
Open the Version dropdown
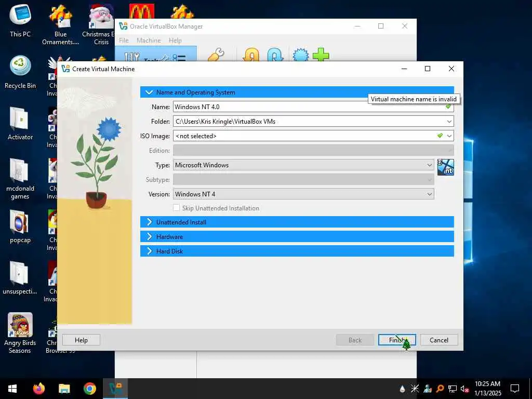(303, 194)
